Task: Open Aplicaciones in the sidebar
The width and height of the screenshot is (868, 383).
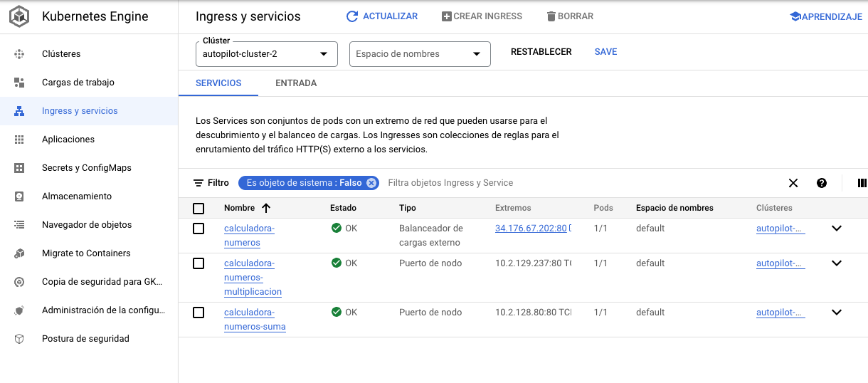Action: click(x=89, y=140)
